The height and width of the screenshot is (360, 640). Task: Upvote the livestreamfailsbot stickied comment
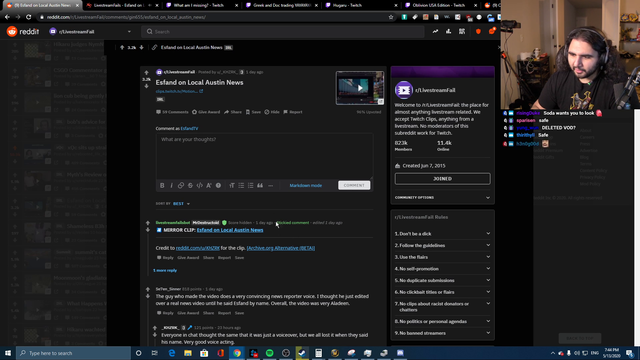(148, 223)
